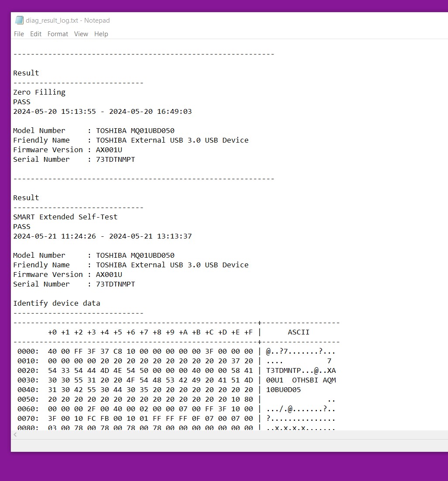Open the Help menu
This screenshot has height=481, width=448.
[x=101, y=34]
